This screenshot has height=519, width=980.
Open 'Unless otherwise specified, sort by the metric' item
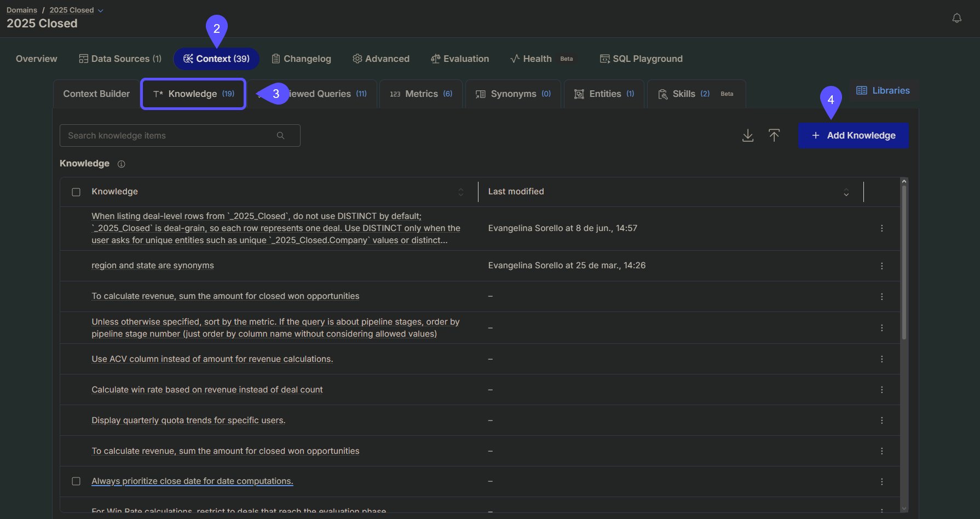275,327
